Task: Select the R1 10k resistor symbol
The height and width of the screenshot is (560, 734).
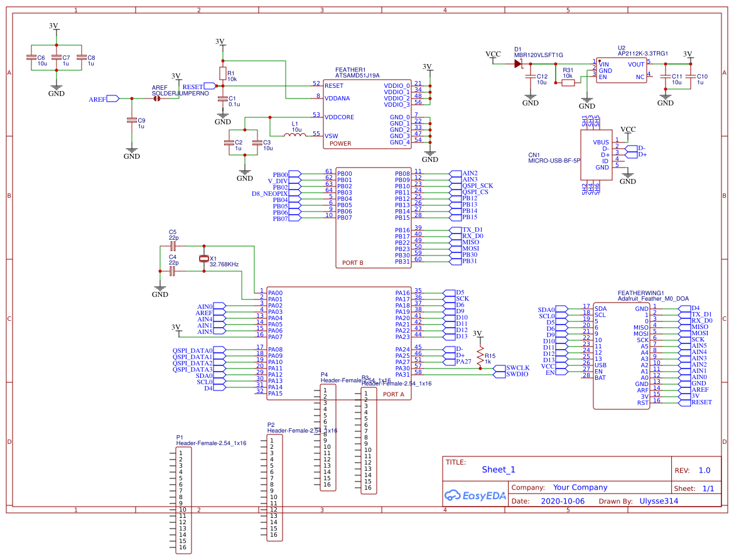Action: pyautogui.click(x=222, y=72)
